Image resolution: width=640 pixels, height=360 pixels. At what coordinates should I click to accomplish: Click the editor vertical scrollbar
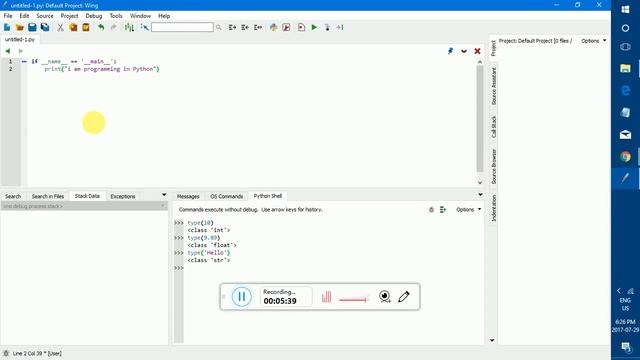(x=480, y=118)
